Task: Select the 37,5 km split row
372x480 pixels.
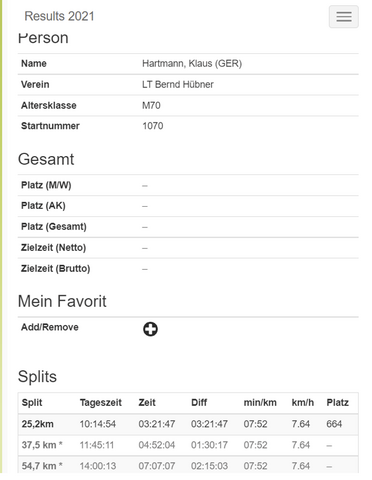Action: 188,445
